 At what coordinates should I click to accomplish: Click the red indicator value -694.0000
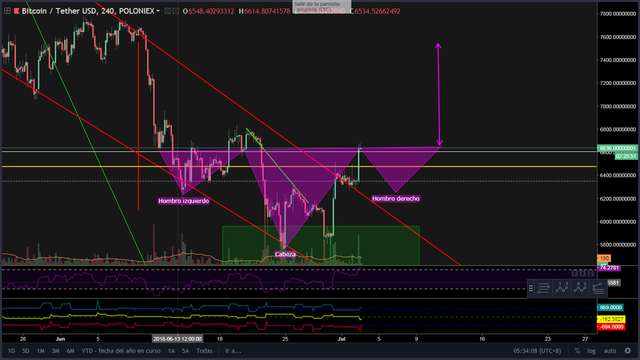611,327
